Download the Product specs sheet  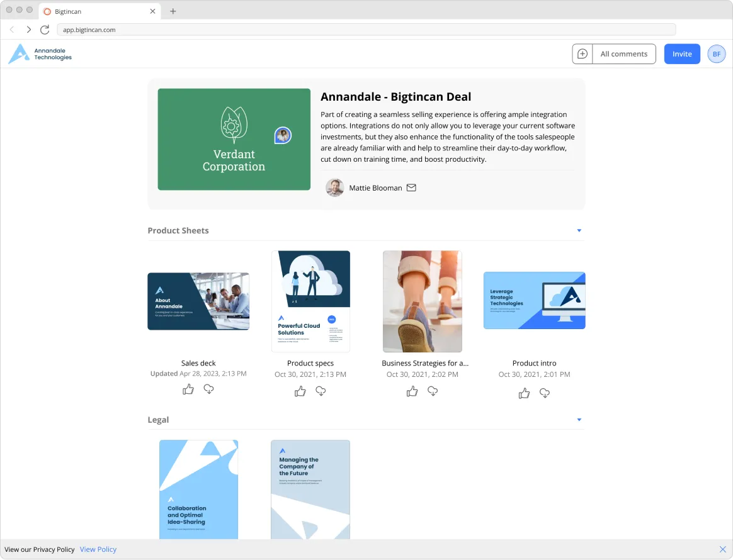click(321, 391)
